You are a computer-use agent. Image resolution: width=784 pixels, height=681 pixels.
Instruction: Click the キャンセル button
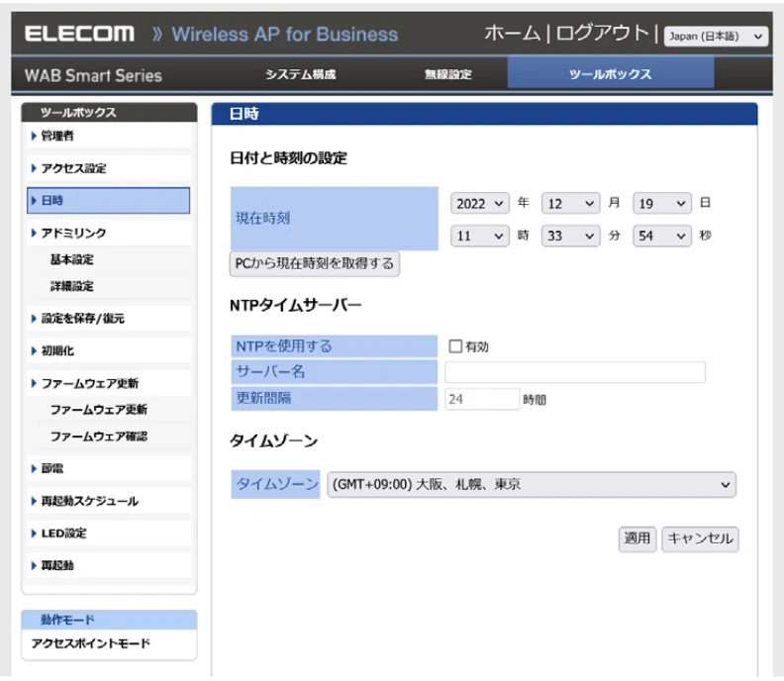pos(701,539)
